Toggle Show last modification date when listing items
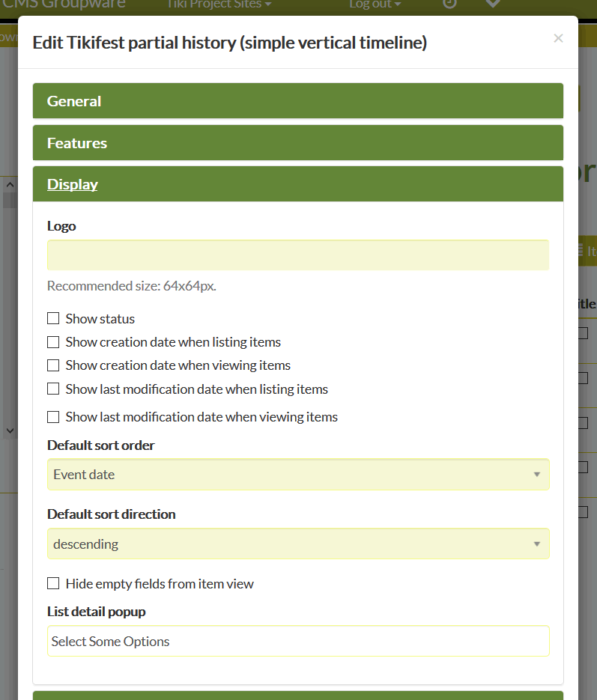 pyautogui.click(x=53, y=389)
